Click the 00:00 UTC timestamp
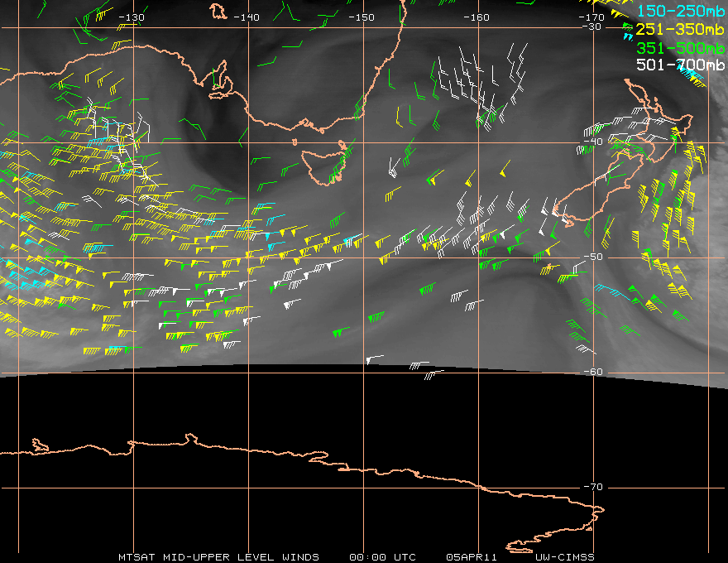Screen dimensions: 728x563 [x=382, y=557]
